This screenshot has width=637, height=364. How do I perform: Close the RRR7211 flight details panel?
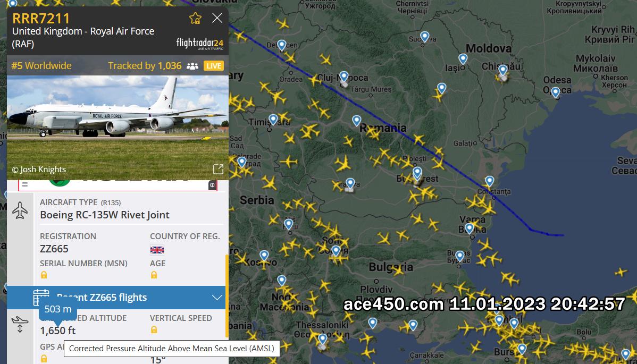217,18
